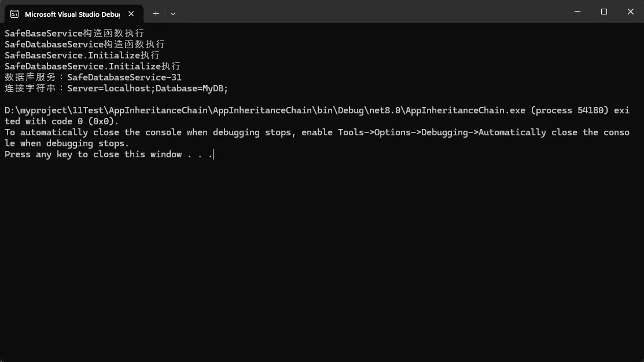Screen dimensions: 644x362
Task: Click the blank terminal area below output
Action: [322, 260]
